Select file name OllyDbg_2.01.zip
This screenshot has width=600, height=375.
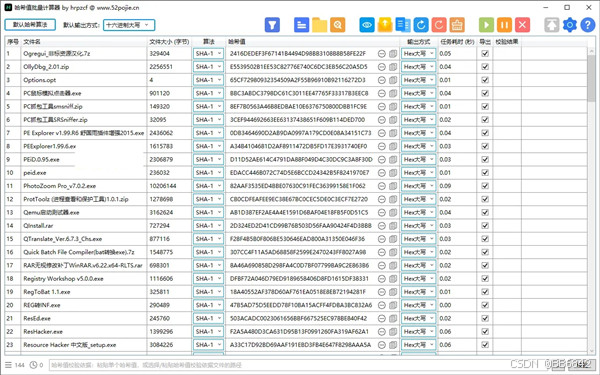[46, 67]
